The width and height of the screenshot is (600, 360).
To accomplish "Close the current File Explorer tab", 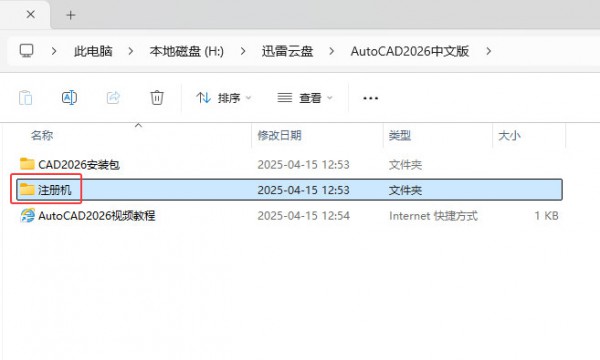I will click(x=31, y=15).
